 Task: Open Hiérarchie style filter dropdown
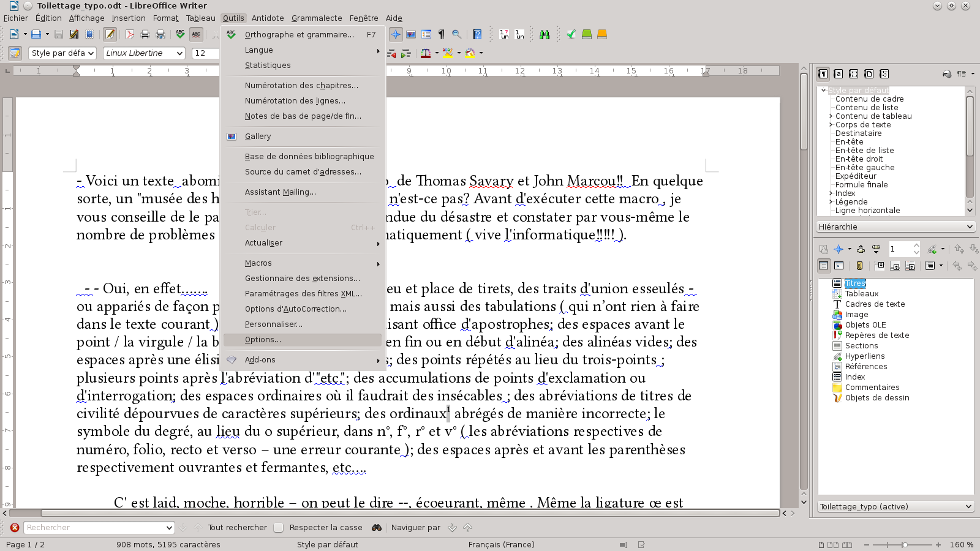coord(895,227)
